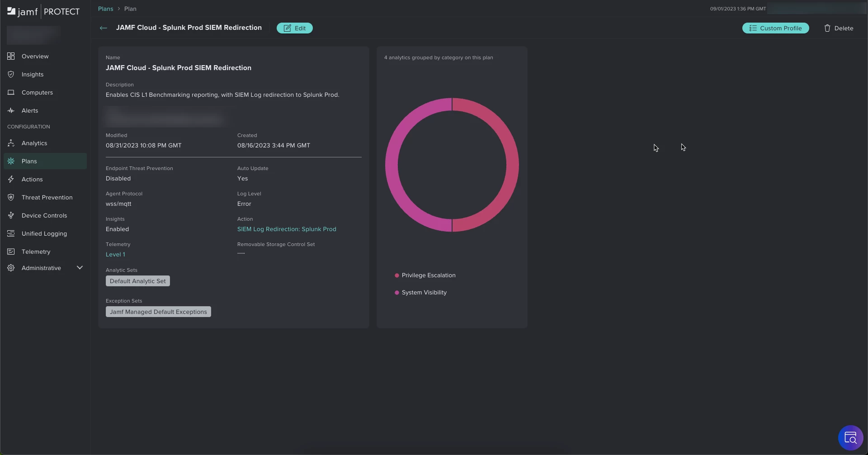Click the Privilege Escalation legend label
This screenshot has height=455, width=868.
tap(429, 275)
